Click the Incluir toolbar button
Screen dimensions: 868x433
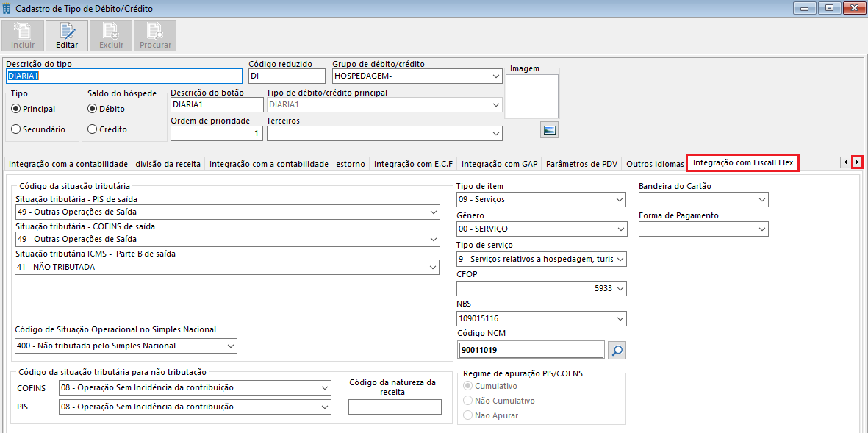[23, 36]
